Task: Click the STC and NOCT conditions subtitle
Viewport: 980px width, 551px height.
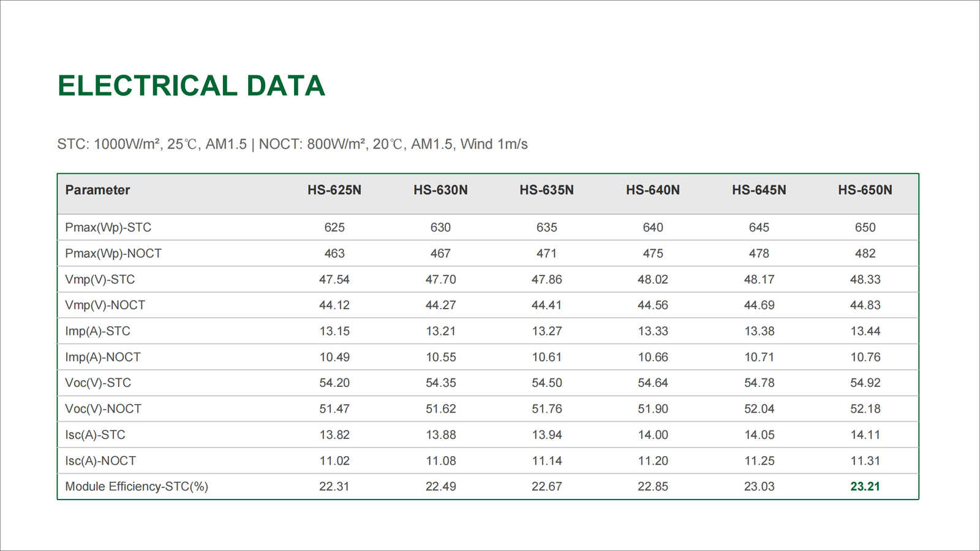Action: pyautogui.click(x=292, y=144)
